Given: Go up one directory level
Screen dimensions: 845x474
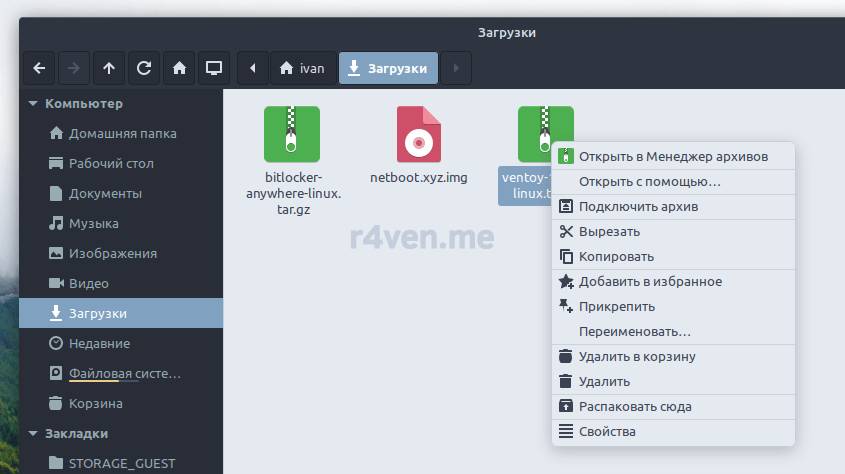Looking at the screenshot, I should (109, 68).
